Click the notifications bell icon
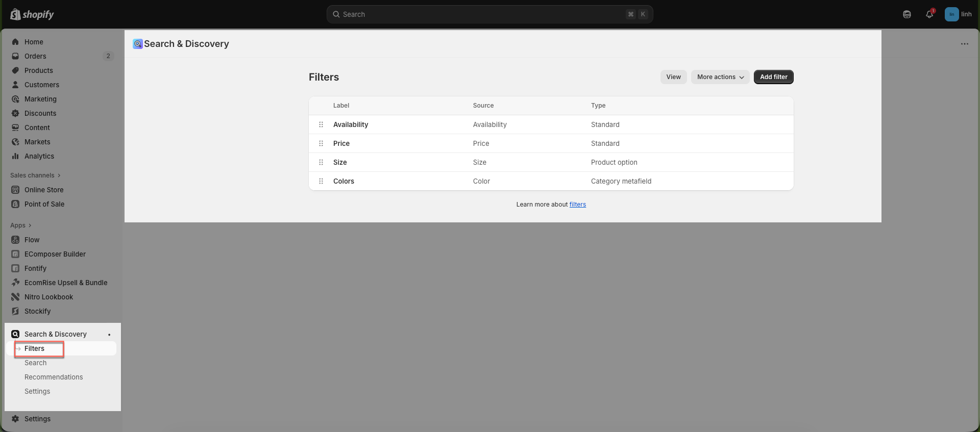The width and height of the screenshot is (980, 432). pyautogui.click(x=929, y=14)
